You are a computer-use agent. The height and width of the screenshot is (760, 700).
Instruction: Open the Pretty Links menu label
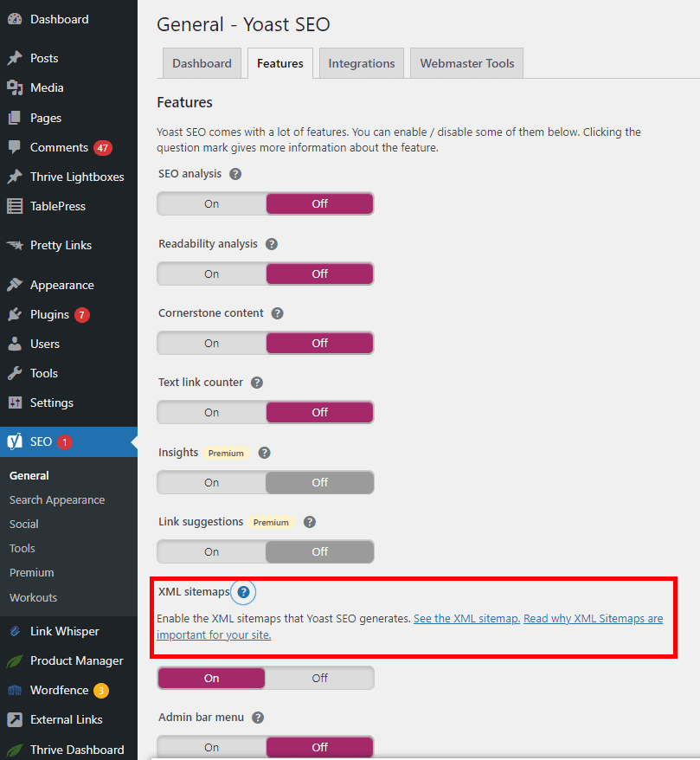[61, 245]
